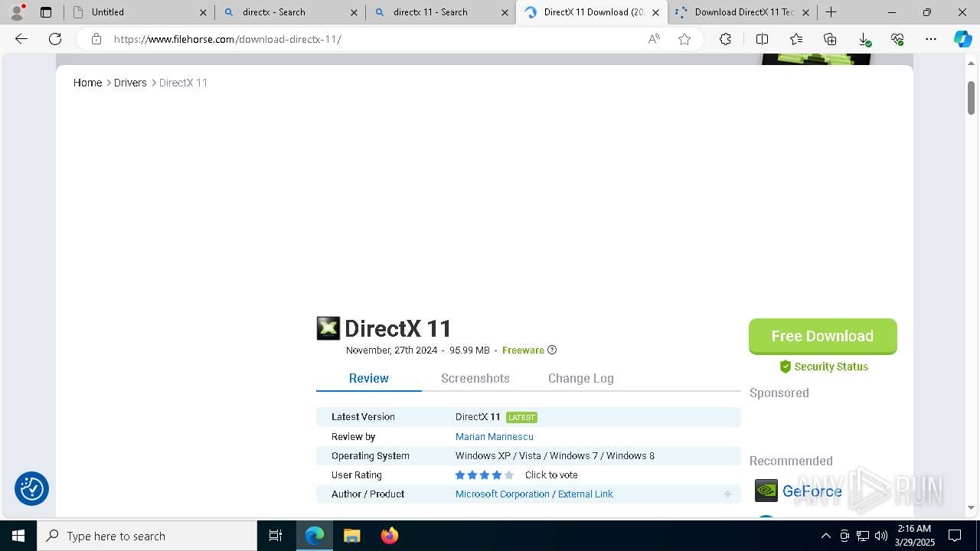Open the External Link
980x551 pixels.
[586, 494]
